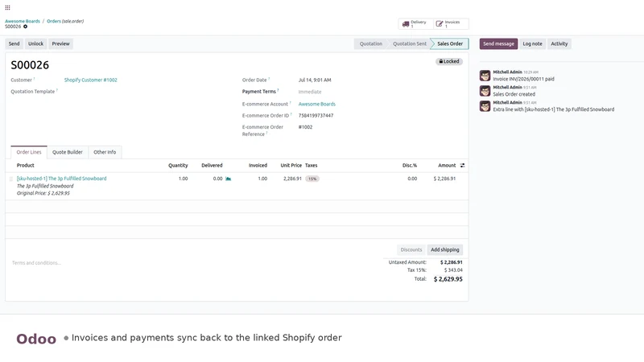Image resolution: width=644 pixels, height=362 pixels.
Task: Click the Invoiced column header
Action: (258, 166)
